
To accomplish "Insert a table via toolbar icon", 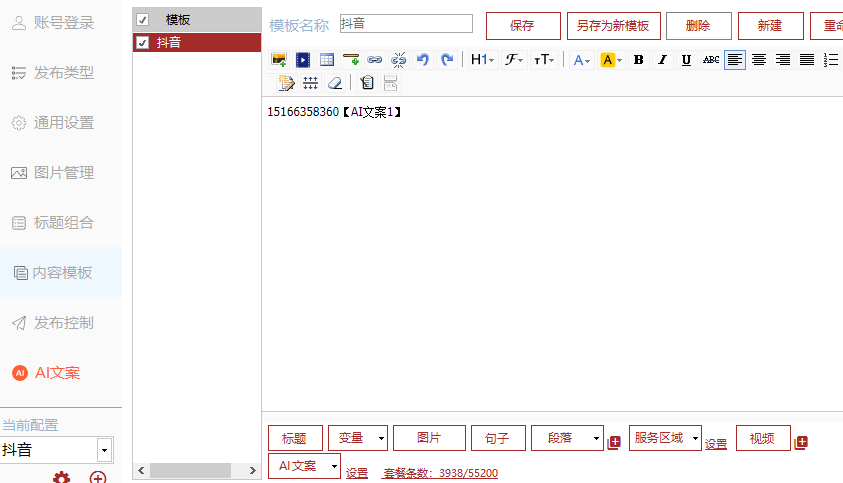I will pyautogui.click(x=327, y=60).
